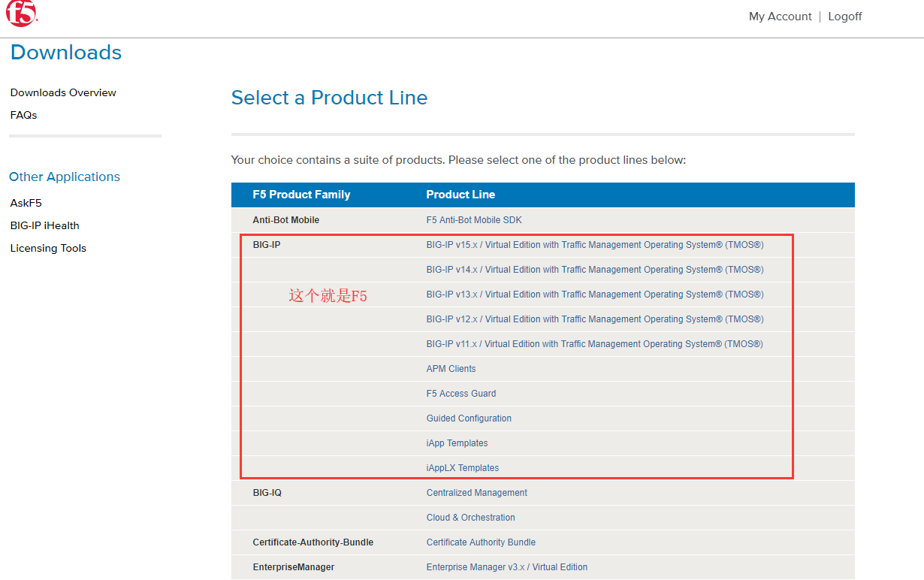
Task: Open Certificate Authority Bundle link
Action: point(481,542)
